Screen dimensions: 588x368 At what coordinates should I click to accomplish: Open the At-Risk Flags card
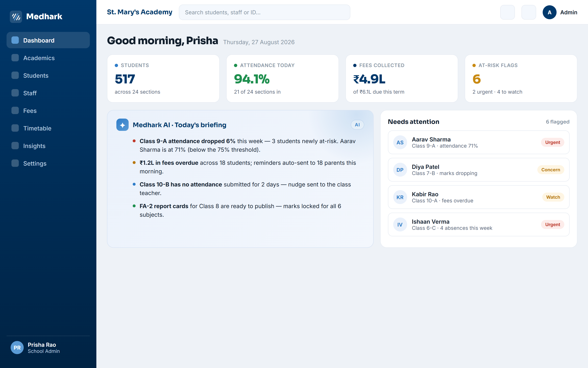pyautogui.click(x=521, y=79)
